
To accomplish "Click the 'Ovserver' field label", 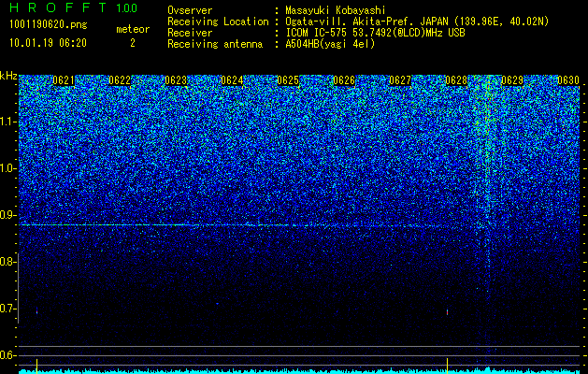I will (190, 10).
